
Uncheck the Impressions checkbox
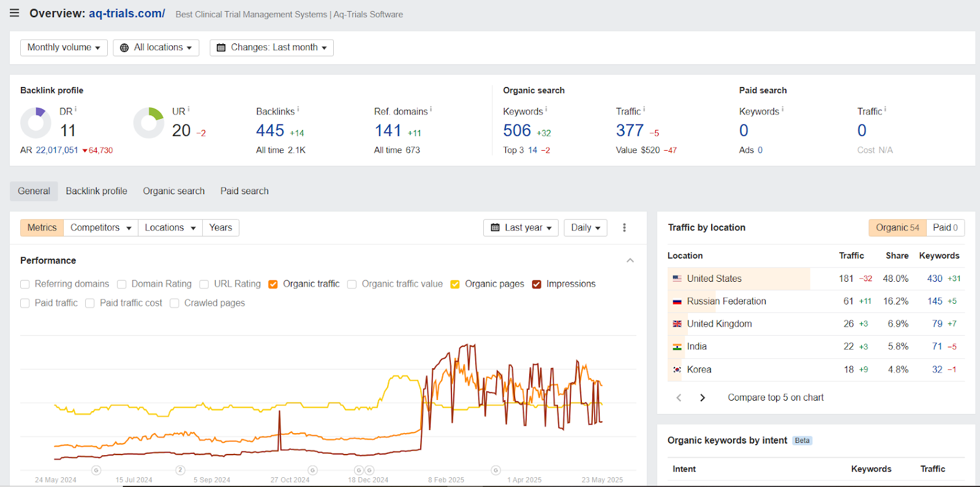(x=537, y=284)
